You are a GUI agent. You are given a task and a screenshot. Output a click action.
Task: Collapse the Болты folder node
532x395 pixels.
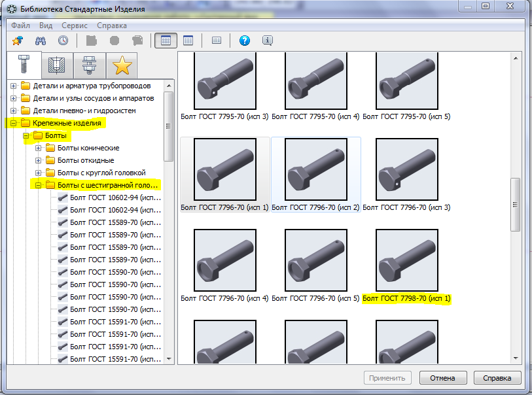point(26,135)
